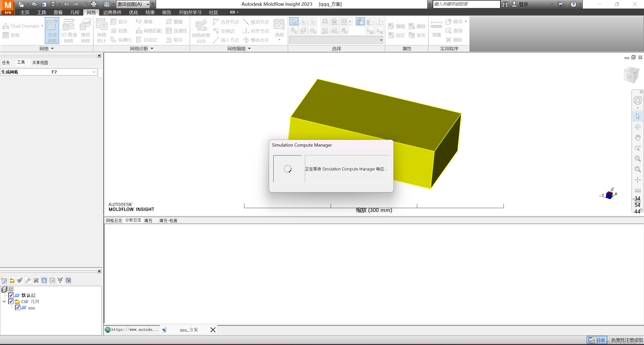The image size is (644, 345).
Task: Launch the 网格修复向导 wizard
Action: (x=201, y=31)
